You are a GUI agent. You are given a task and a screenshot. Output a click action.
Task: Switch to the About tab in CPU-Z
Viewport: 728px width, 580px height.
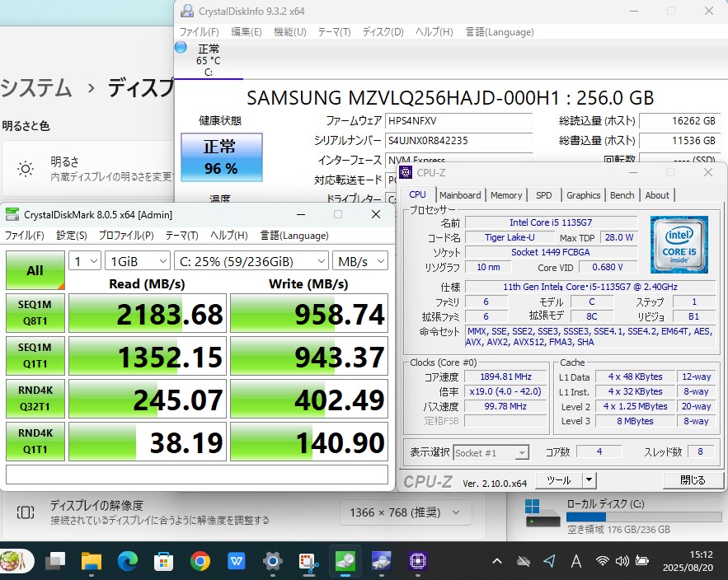point(657,195)
